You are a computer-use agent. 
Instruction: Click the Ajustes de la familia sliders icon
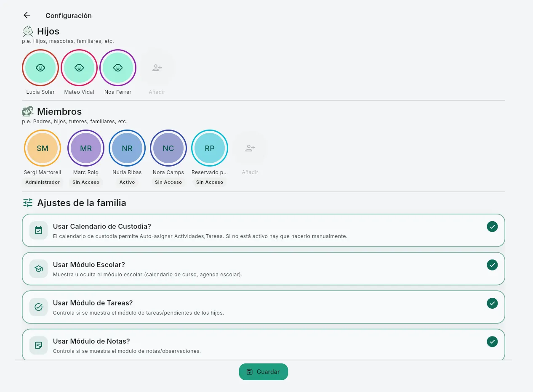pyautogui.click(x=28, y=203)
